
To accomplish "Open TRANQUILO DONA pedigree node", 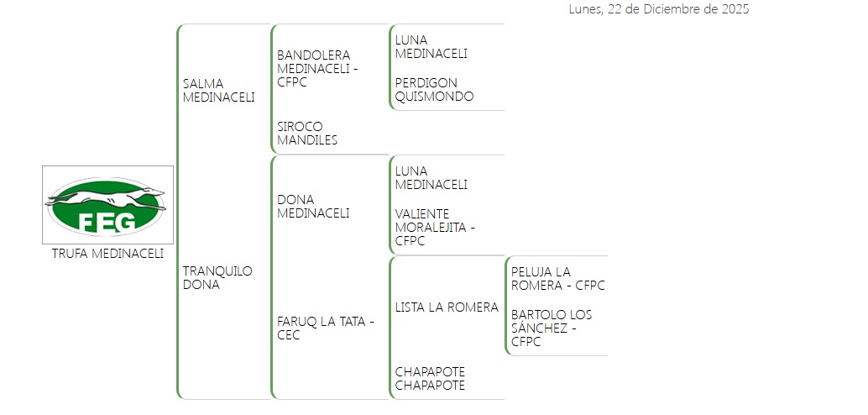I will click(217, 277).
